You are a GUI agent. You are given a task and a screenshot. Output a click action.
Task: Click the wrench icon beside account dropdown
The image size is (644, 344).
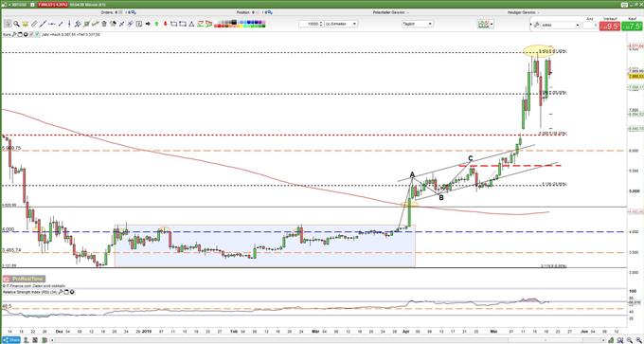coord(536,25)
